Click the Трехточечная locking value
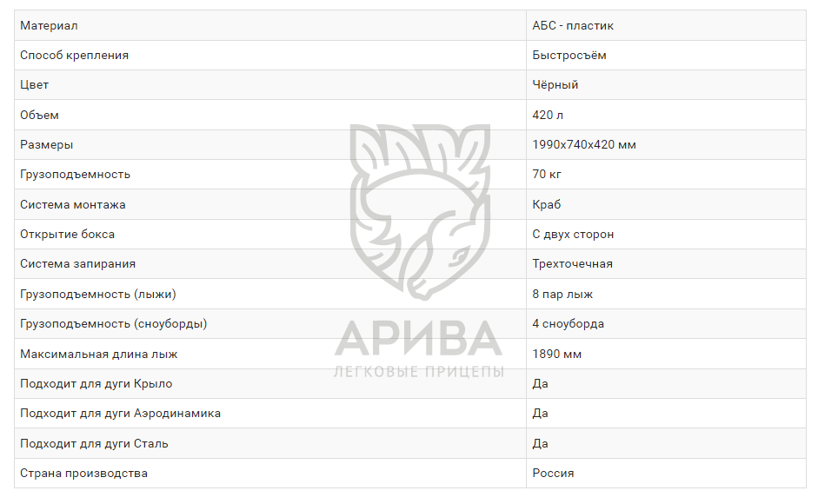838x504 pixels. click(573, 264)
